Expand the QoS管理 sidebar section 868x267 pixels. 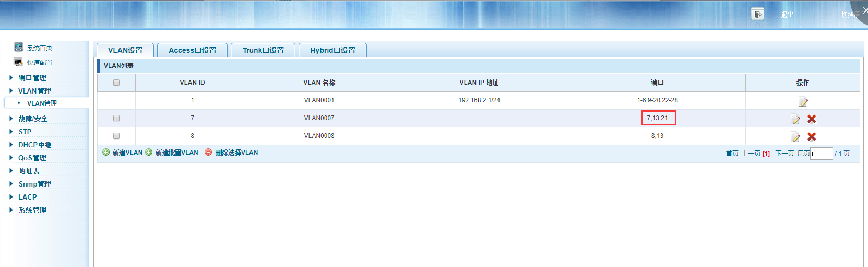[32, 158]
